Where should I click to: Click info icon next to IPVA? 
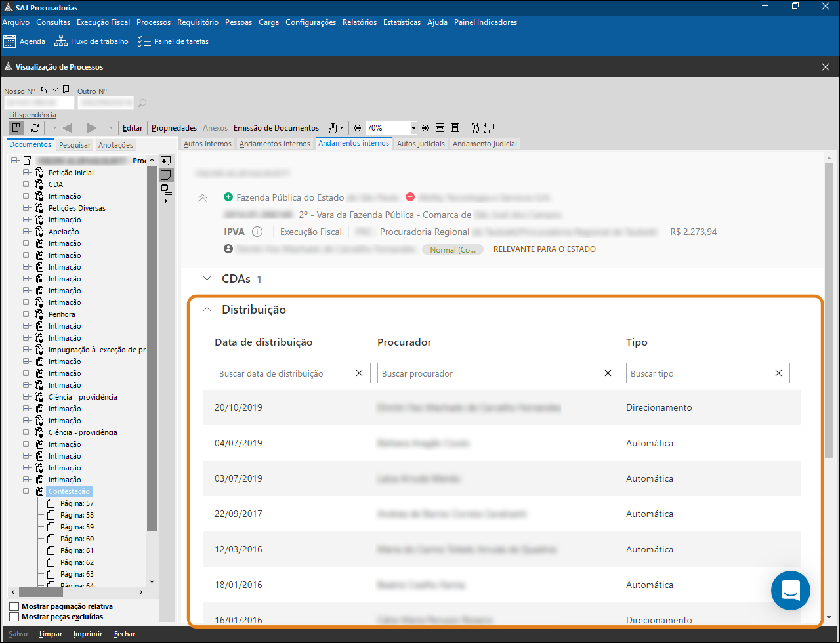257,232
